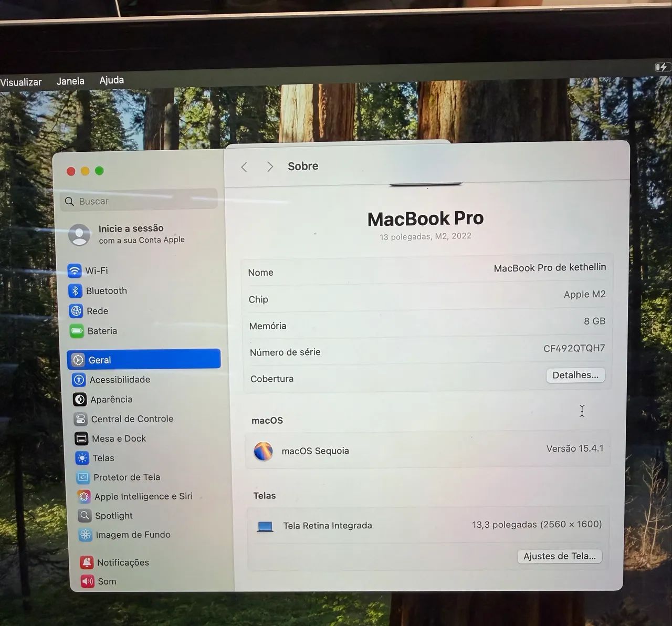This screenshot has height=626, width=672.
Task: Open the Janela menu
Action: click(x=70, y=81)
